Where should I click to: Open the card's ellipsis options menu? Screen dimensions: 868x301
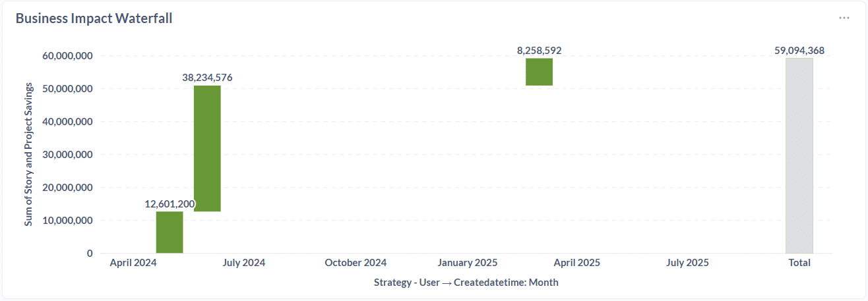[844, 18]
